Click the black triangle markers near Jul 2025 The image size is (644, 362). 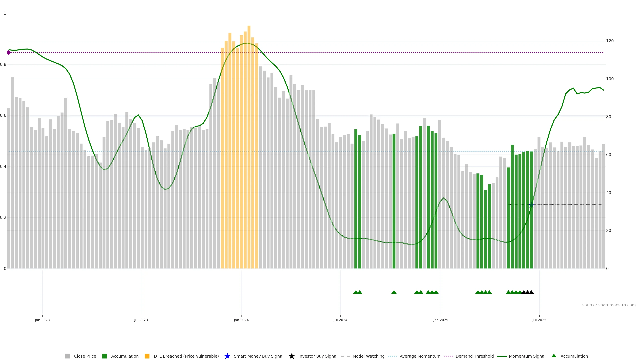527,292
